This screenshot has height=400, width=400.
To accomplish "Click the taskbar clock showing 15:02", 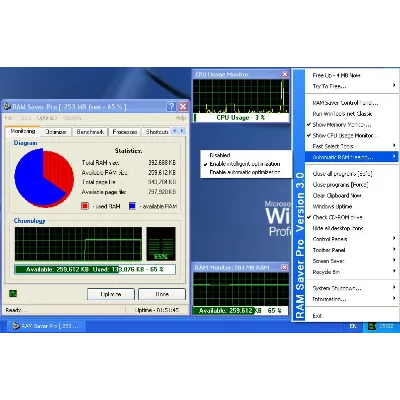I will pyautogui.click(x=386, y=326).
